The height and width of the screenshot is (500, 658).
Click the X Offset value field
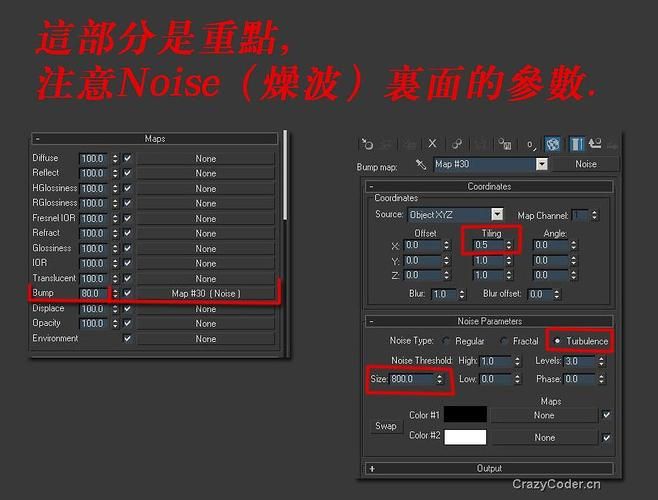point(423,245)
